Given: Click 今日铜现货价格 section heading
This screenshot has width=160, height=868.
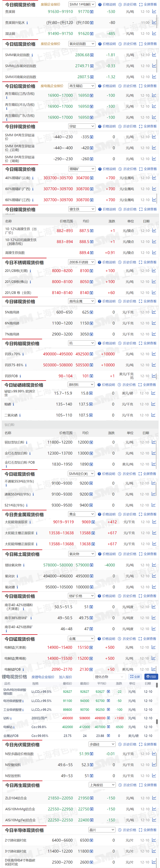Looking at the screenshot, I should 20,5.
